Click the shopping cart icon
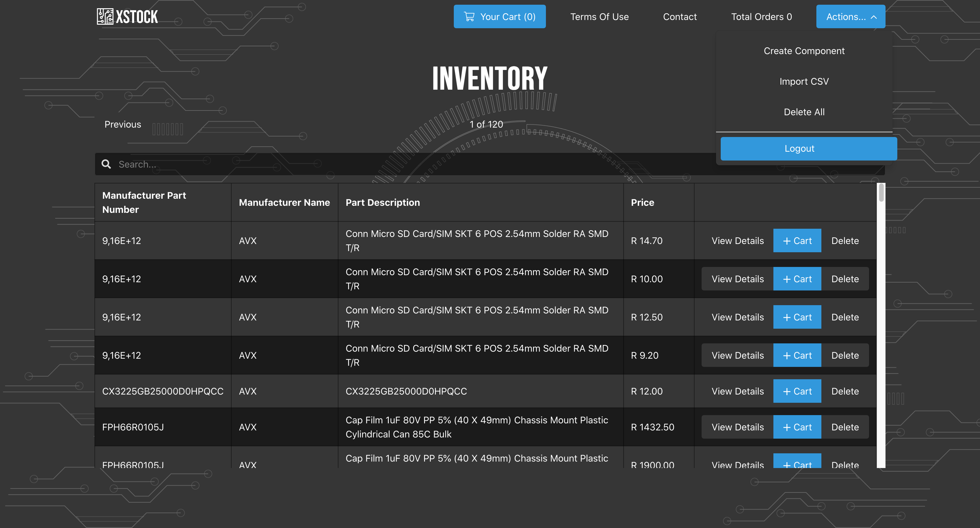This screenshot has width=980, height=528. coord(469,17)
